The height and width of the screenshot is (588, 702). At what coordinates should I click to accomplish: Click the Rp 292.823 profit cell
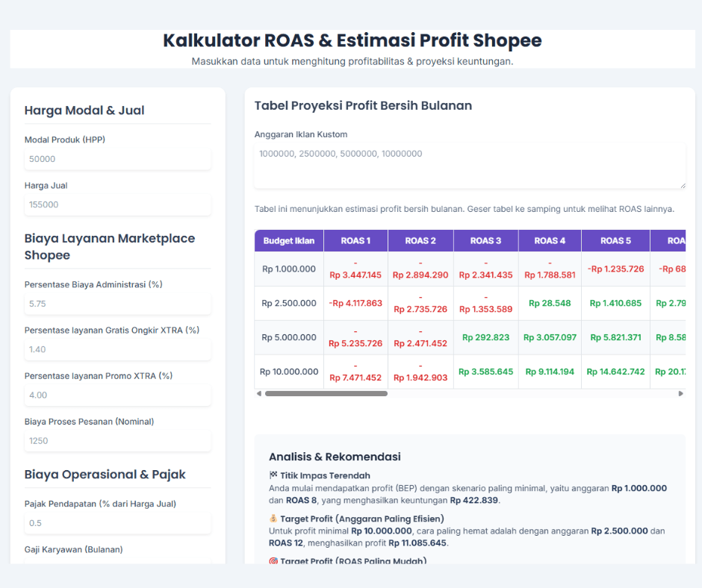click(485, 337)
